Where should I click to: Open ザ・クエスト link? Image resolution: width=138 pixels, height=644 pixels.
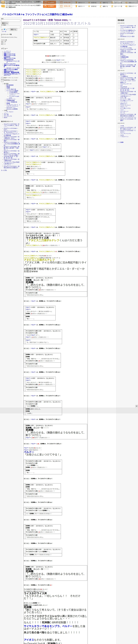(10, 112)
